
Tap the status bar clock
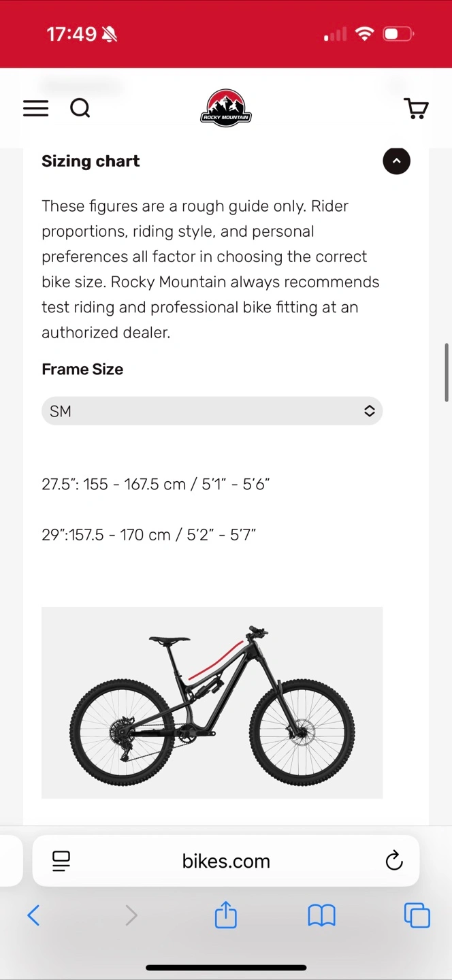click(x=71, y=34)
